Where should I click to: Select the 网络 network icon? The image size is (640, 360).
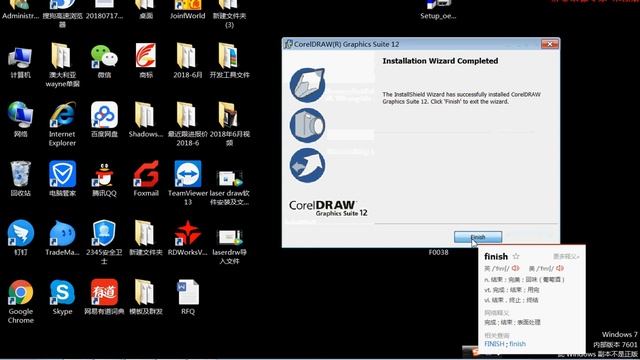click(20, 119)
